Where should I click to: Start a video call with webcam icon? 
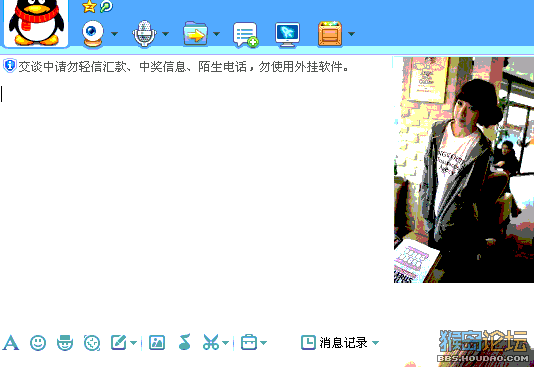[93, 33]
